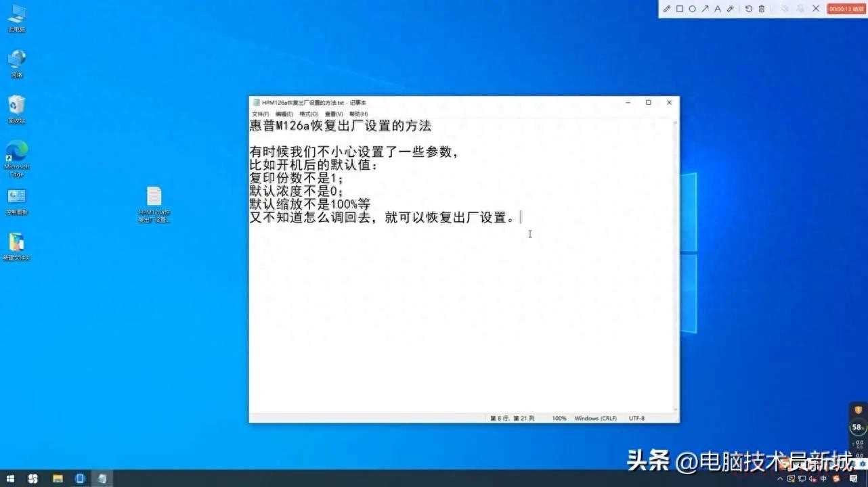Open the Windows Start menu
The image size is (868, 487).
point(11,478)
